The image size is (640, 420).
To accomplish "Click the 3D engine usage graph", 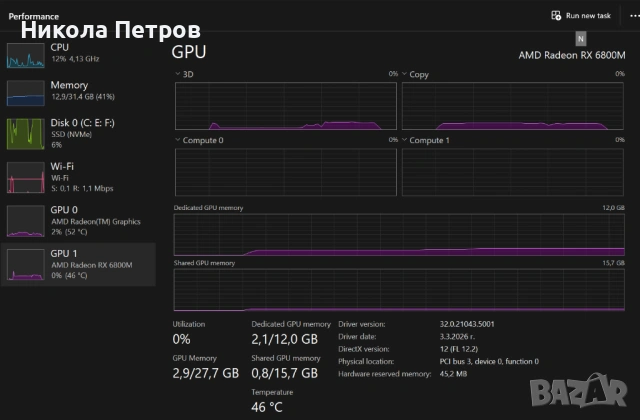I will tap(286, 106).
